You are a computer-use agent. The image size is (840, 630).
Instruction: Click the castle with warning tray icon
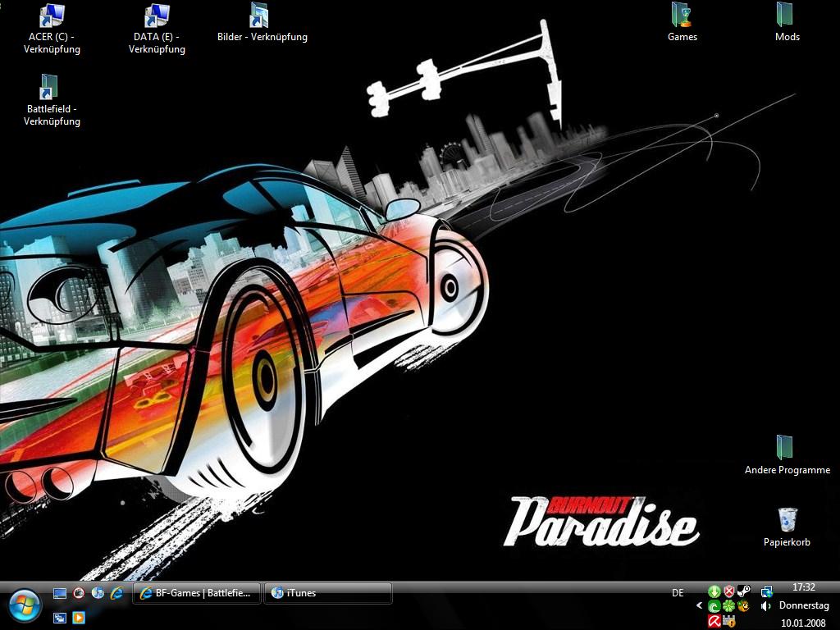729,622
